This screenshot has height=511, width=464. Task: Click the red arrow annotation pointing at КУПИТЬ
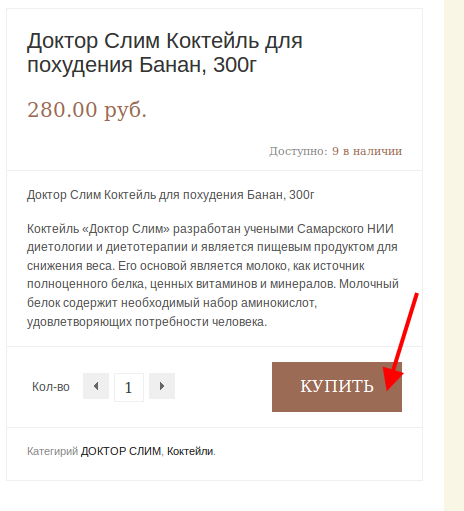tap(400, 342)
